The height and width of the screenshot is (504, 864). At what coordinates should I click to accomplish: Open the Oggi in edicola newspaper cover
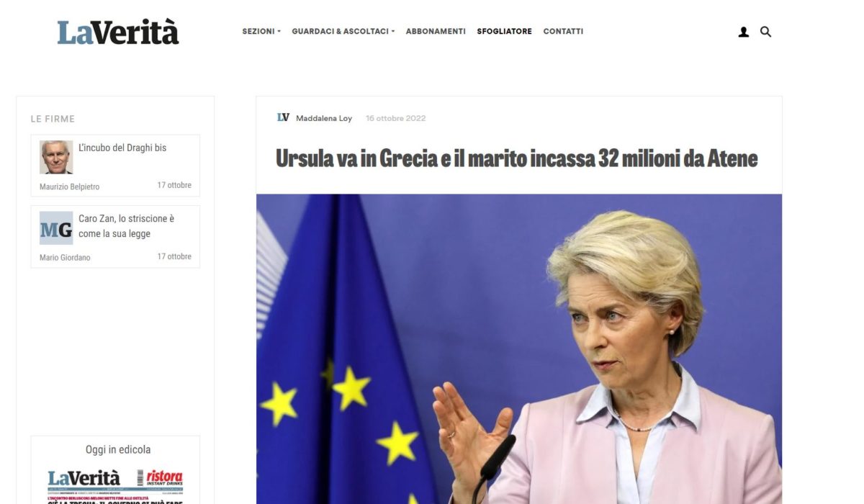coord(115,486)
